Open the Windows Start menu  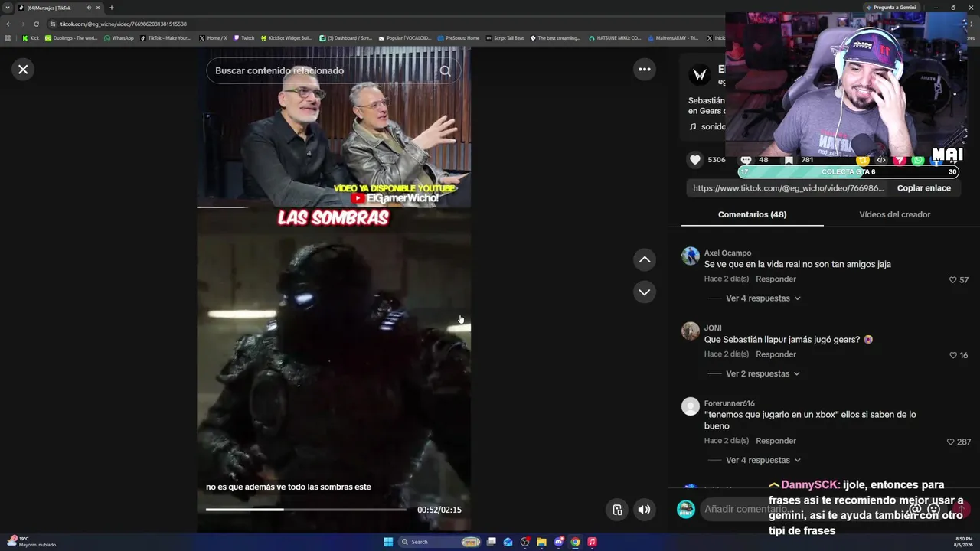[388, 542]
